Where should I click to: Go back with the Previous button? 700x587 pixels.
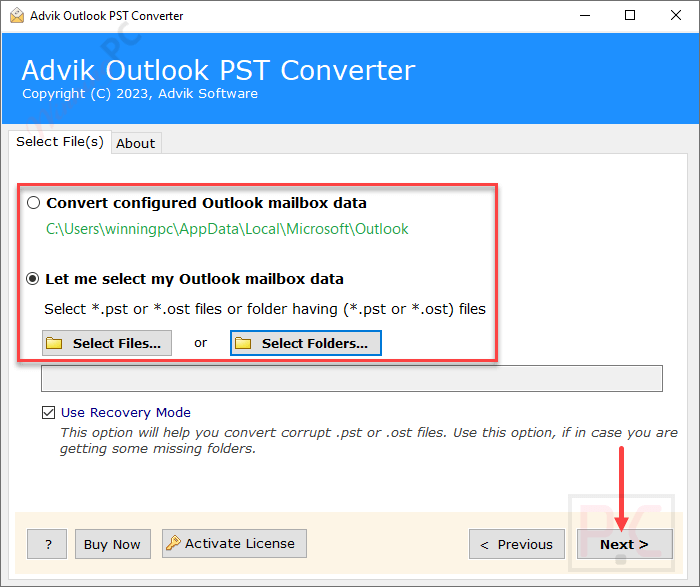(517, 544)
